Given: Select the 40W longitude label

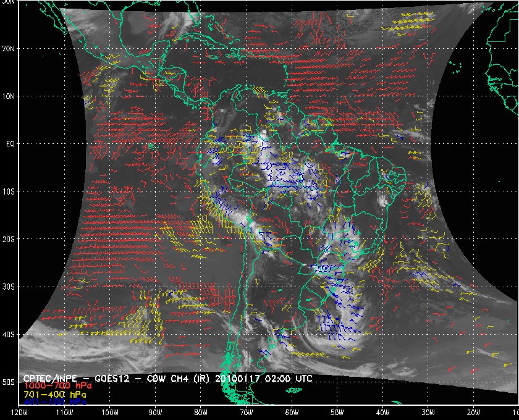Looking at the screenshot, I should click(382, 413).
